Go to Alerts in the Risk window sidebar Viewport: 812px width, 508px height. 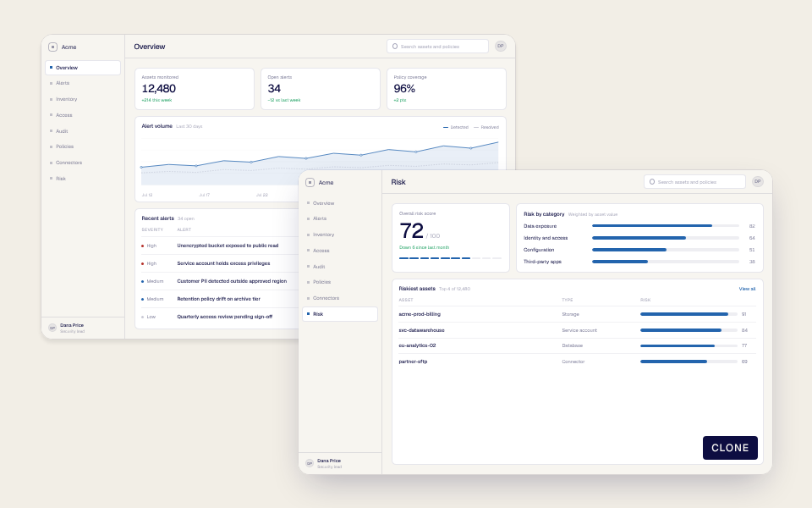click(340, 218)
